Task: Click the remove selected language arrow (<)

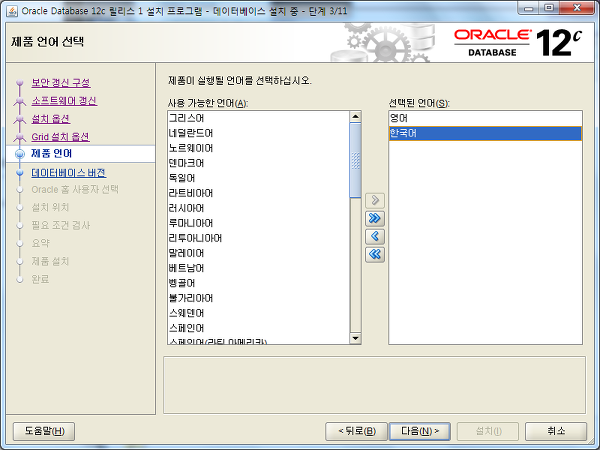Action: [375, 236]
